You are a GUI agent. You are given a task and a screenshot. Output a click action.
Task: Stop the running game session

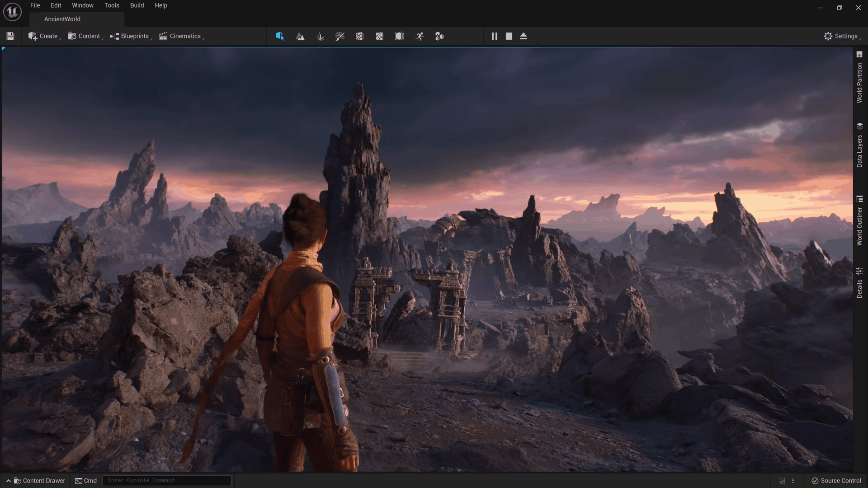pos(509,36)
